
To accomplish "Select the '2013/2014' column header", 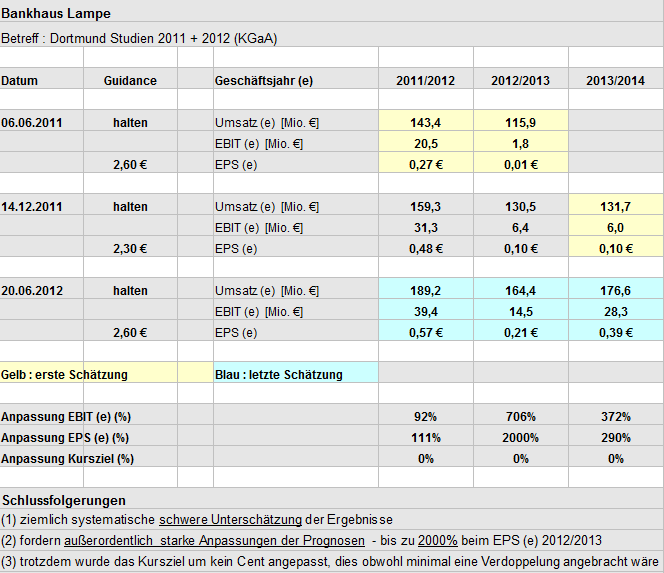I will [615, 80].
